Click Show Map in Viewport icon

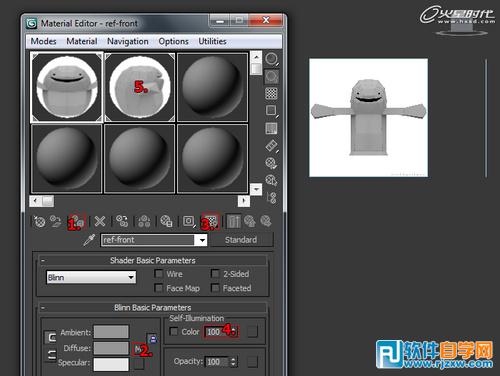(x=210, y=221)
